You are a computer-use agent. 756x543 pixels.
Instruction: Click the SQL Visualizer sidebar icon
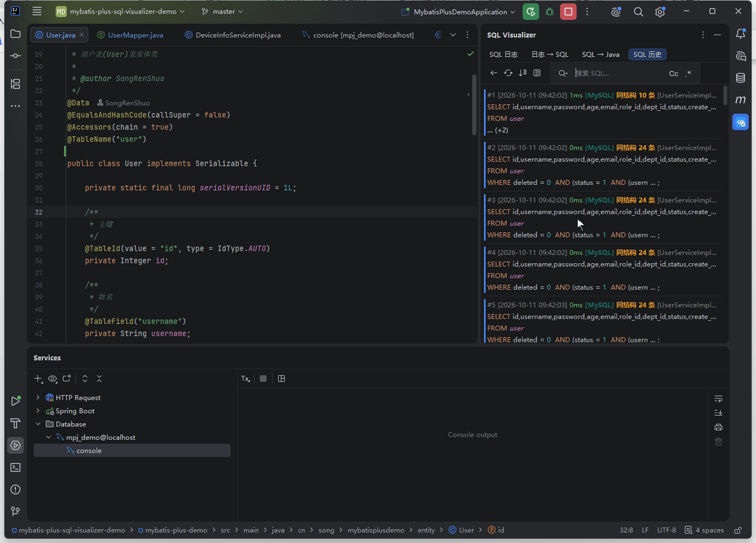click(741, 122)
